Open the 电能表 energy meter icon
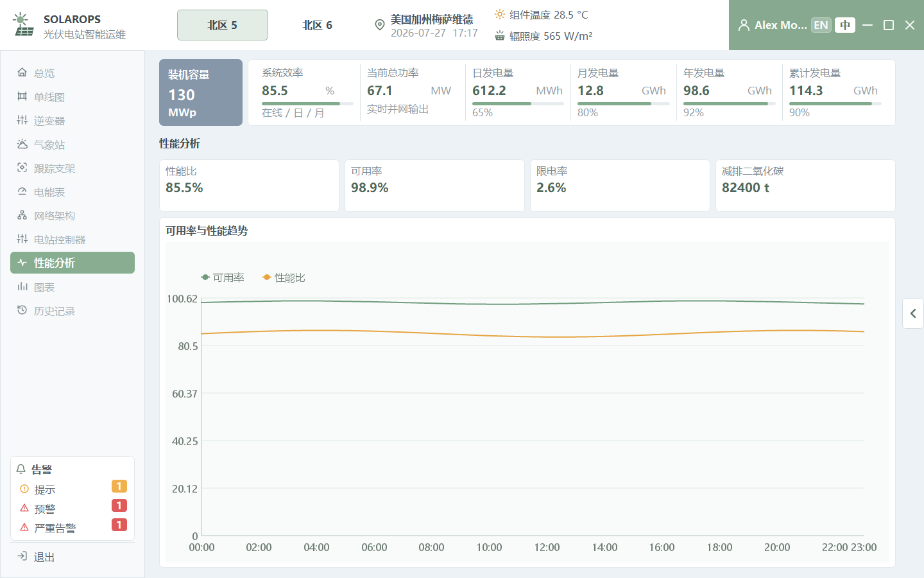This screenshot has width=924, height=578. tap(22, 191)
